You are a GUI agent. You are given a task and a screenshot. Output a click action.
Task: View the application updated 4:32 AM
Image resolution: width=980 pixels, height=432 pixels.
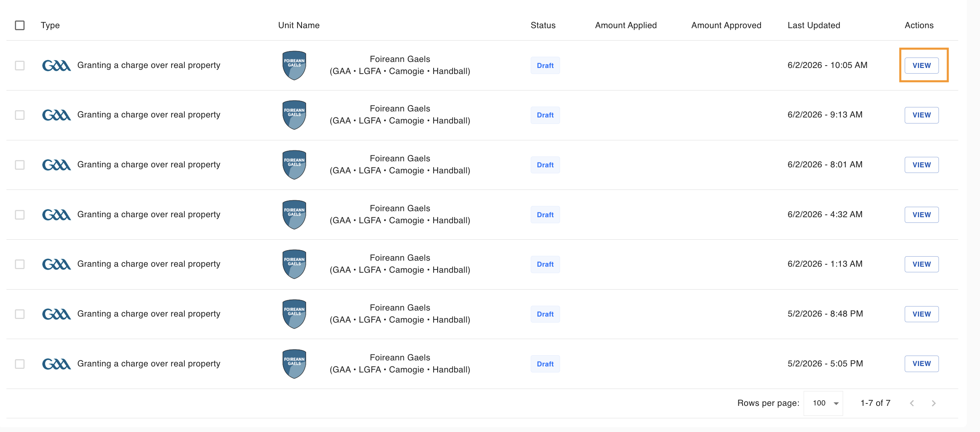click(x=922, y=215)
